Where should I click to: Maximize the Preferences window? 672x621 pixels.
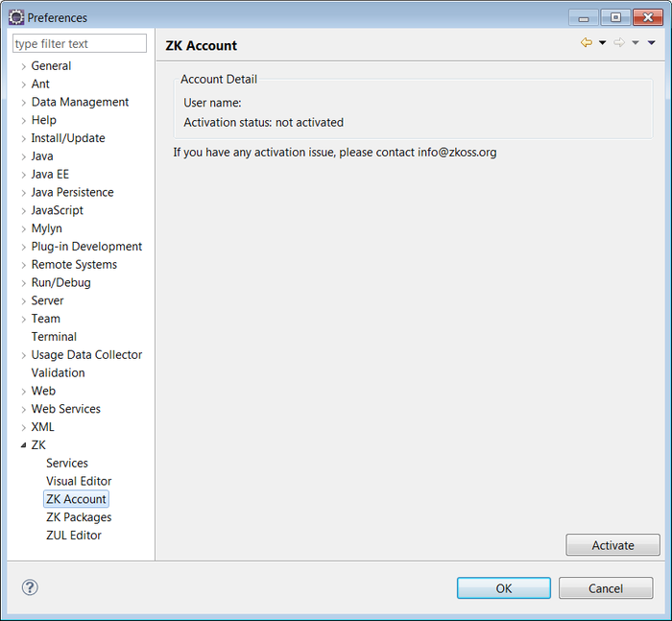point(615,17)
